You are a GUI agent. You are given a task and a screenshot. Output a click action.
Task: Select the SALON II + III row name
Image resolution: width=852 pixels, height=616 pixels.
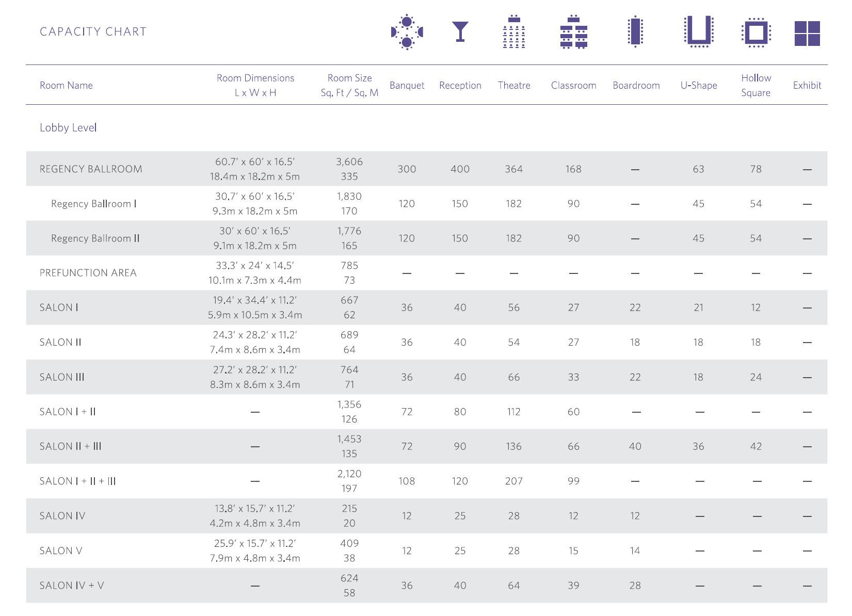click(x=71, y=446)
